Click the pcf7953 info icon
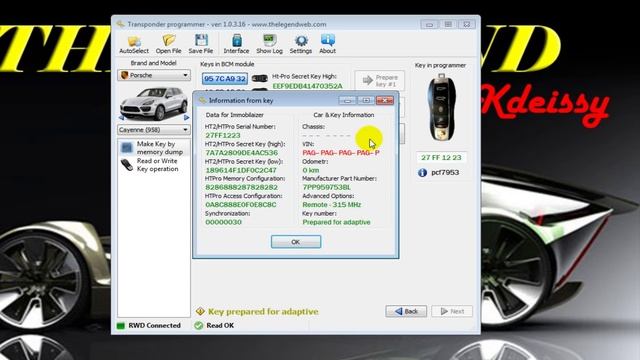This screenshot has width=640, height=360. point(422,173)
